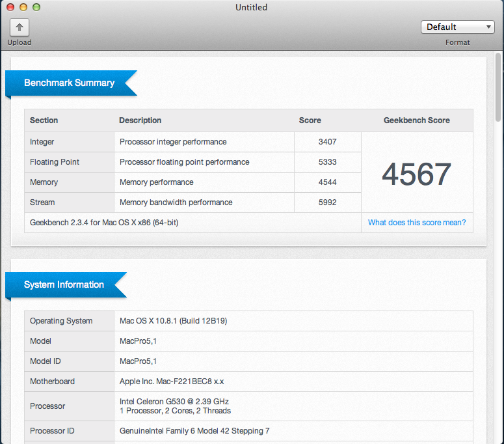Click the vertical scrollbar thumb
The width and height of the screenshot is (504, 444).
point(498,87)
